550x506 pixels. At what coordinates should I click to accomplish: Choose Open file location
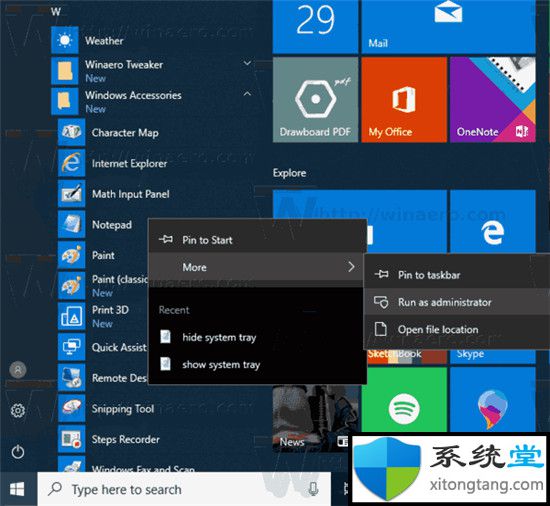(457, 329)
